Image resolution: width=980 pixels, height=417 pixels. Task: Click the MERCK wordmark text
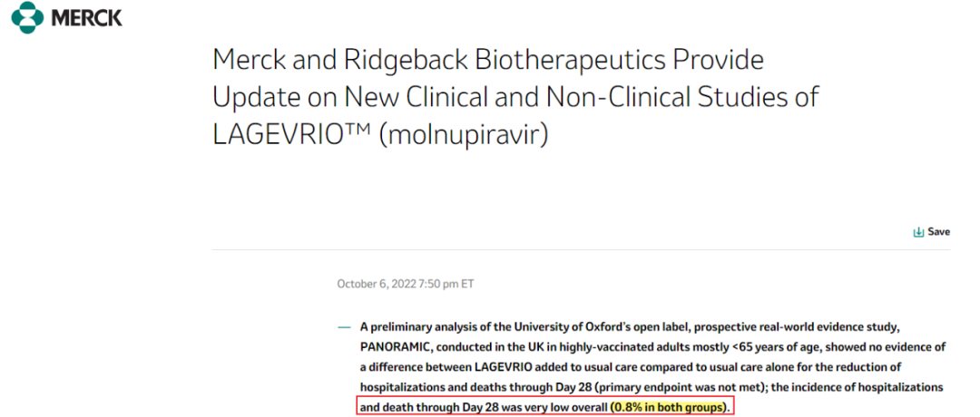click(86, 17)
